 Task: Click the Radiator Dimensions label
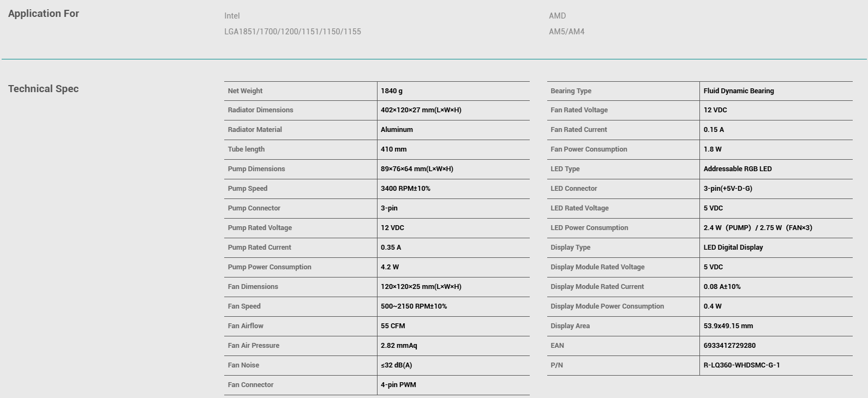click(260, 110)
